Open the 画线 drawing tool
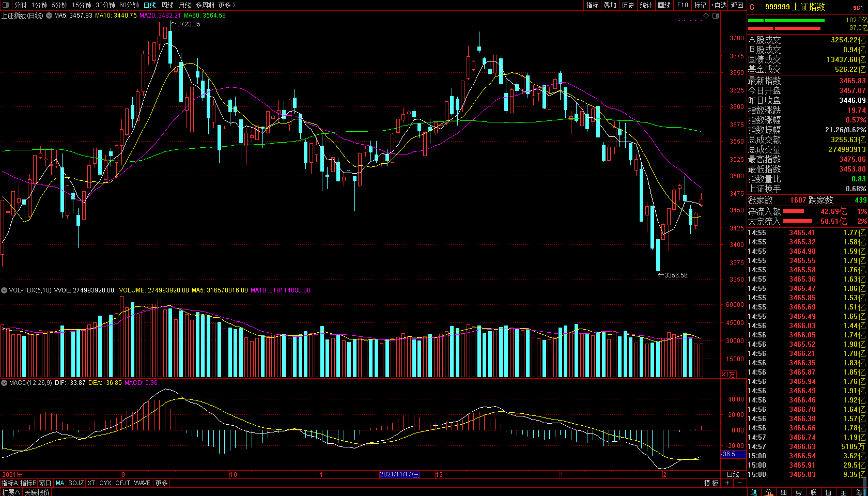 click(664, 5)
